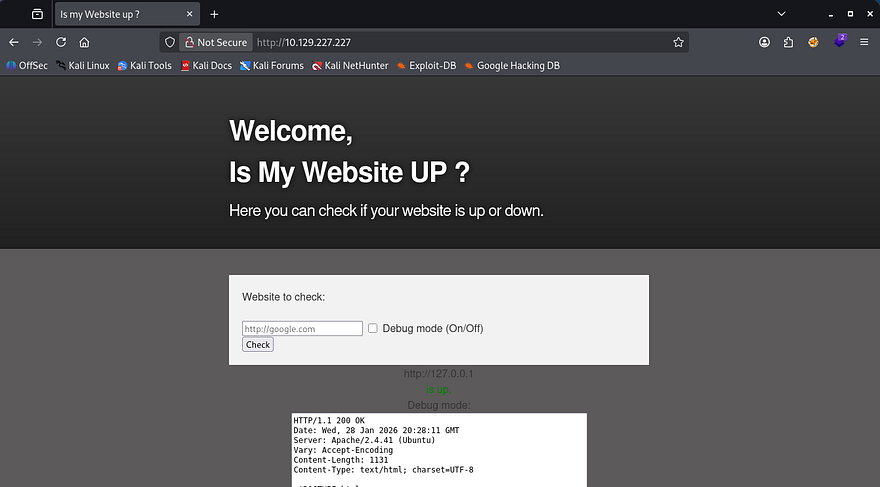Open the Kali NetHunter bookmark
This screenshot has width=880, height=487.
[x=349, y=66]
